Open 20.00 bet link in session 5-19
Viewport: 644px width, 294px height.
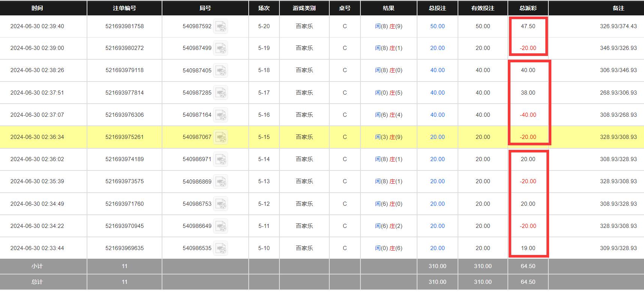(x=437, y=48)
